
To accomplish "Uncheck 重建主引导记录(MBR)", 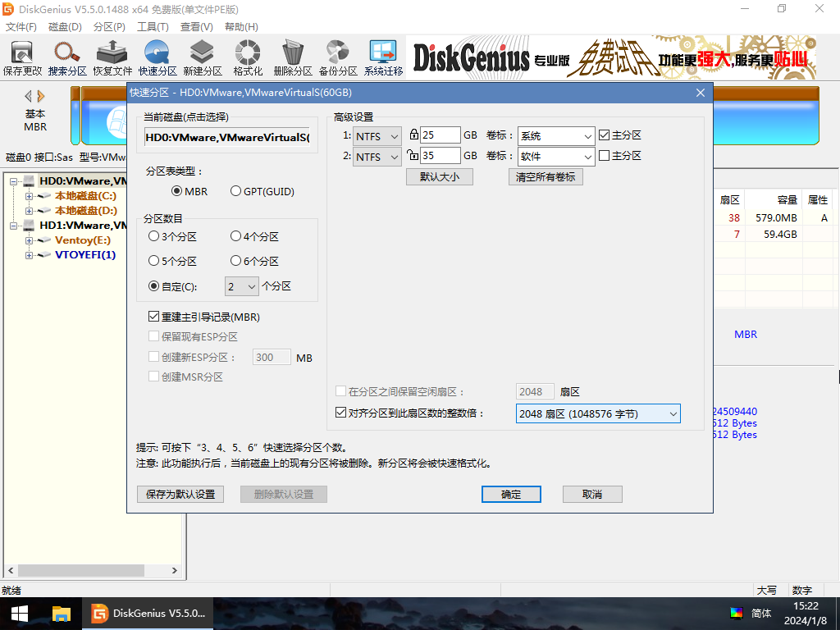I will coord(153,316).
